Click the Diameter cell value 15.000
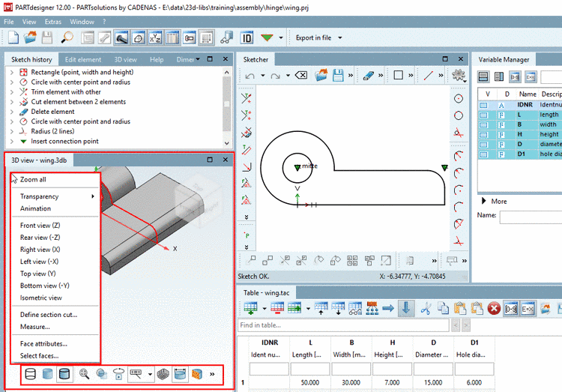The height and width of the screenshot is (392, 562). point(433,383)
